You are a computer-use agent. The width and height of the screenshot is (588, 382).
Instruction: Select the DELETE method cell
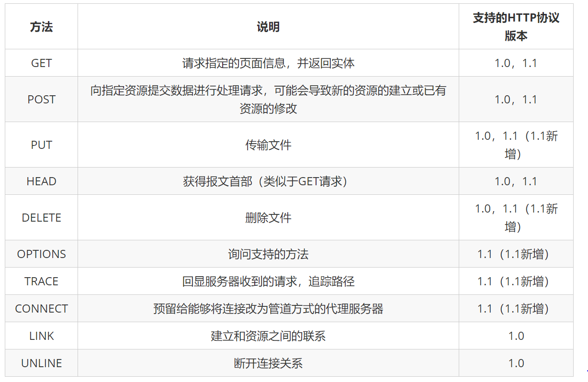tap(41, 217)
